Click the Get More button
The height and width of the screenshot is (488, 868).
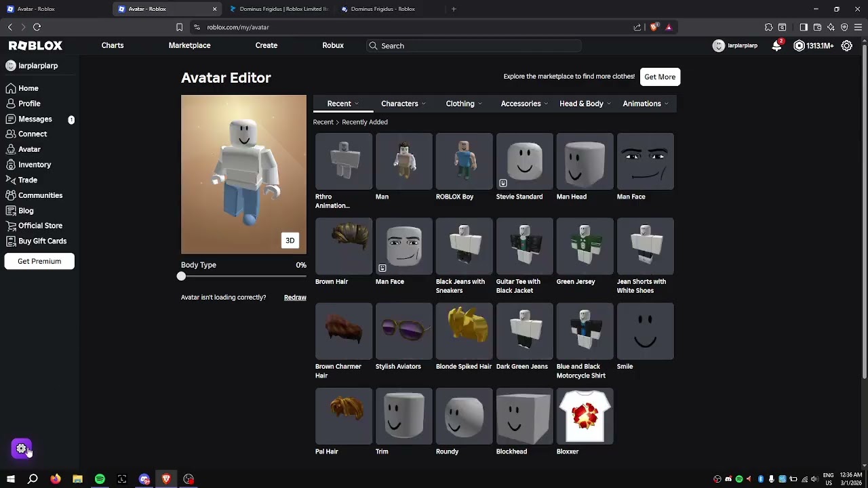(660, 77)
